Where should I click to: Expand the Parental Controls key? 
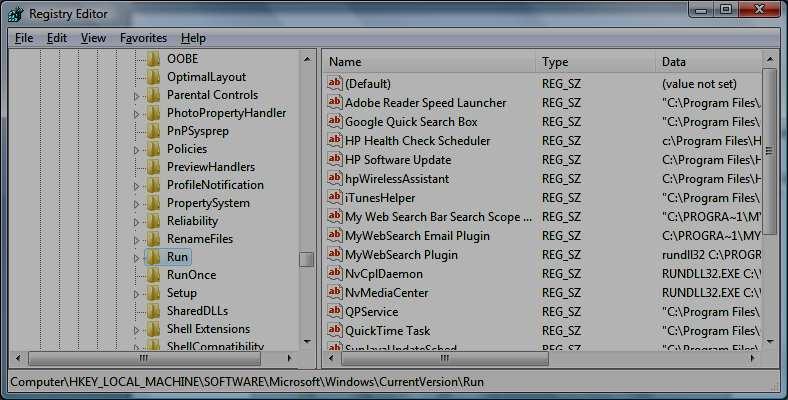137,96
